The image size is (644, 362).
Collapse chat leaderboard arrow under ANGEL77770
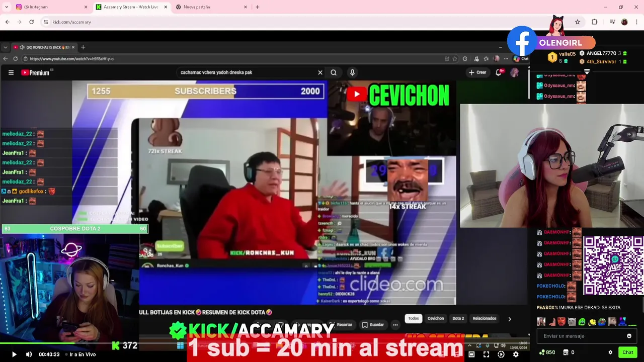[587, 72]
